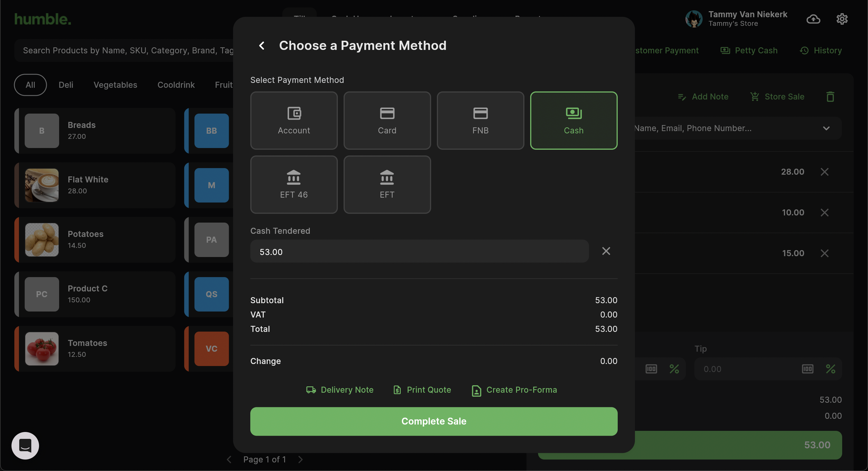This screenshot has height=471, width=868.
Task: Click the trash icon to clear cart
Action: point(830,97)
